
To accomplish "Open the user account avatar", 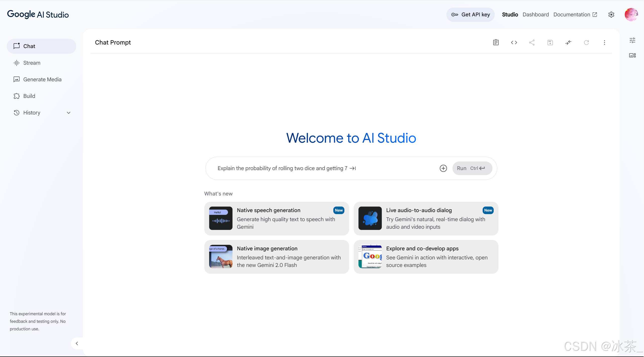I will tap(631, 14).
